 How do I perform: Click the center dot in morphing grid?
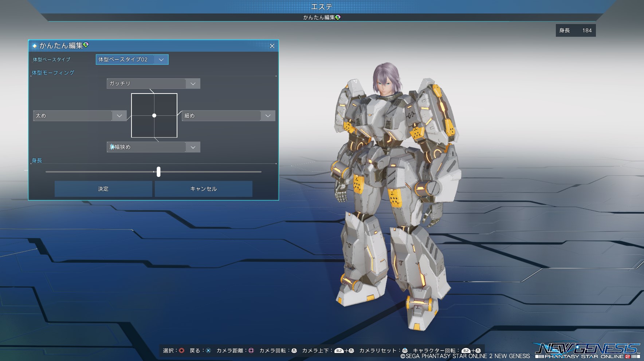[154, 115]
